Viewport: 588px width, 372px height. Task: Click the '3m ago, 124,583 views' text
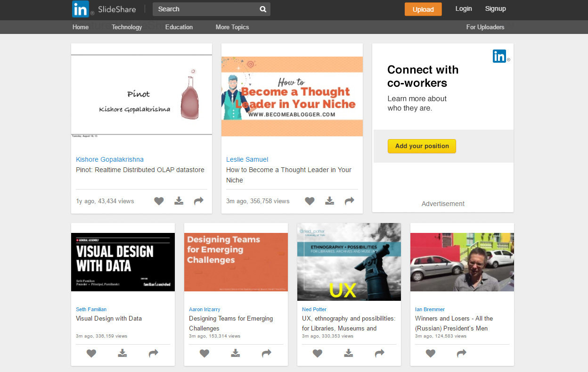click(441, 336)
